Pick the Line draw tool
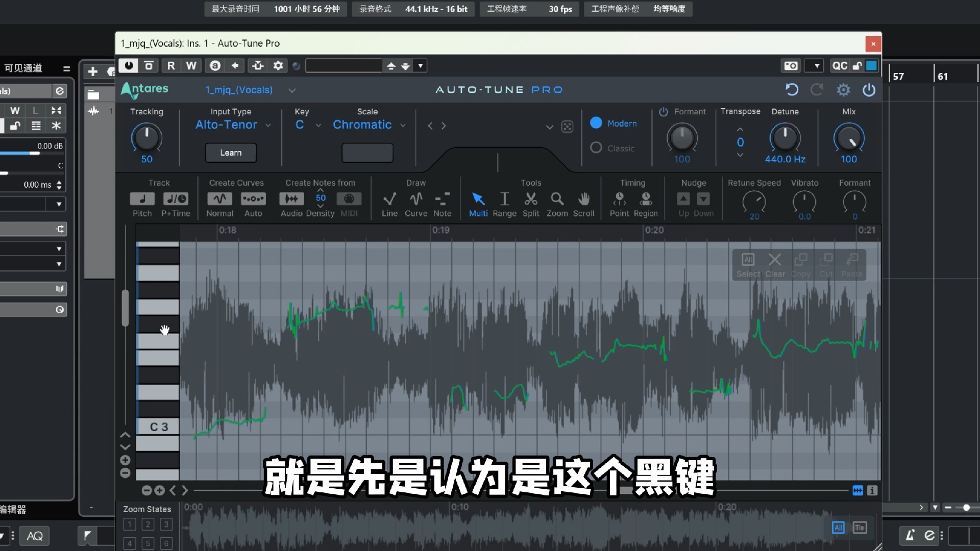The image size is (980, 551). (389, 199)
